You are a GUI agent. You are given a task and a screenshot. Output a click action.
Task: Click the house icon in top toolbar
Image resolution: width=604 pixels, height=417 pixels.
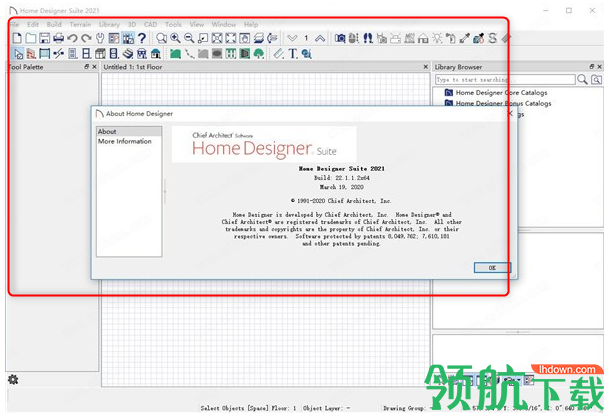(x=423, y=38)
